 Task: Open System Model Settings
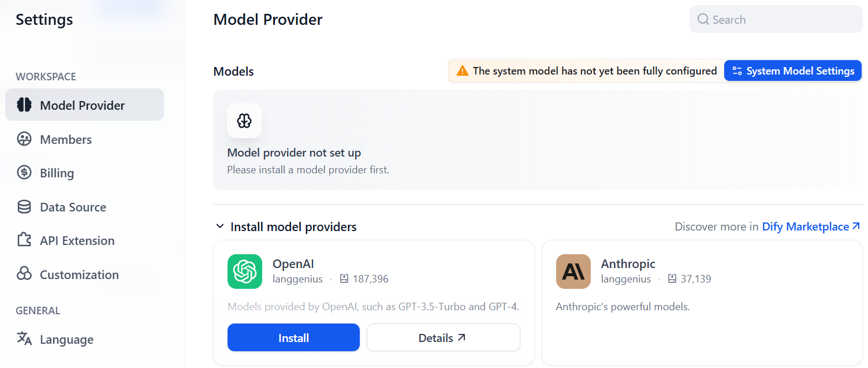[792, 71]
